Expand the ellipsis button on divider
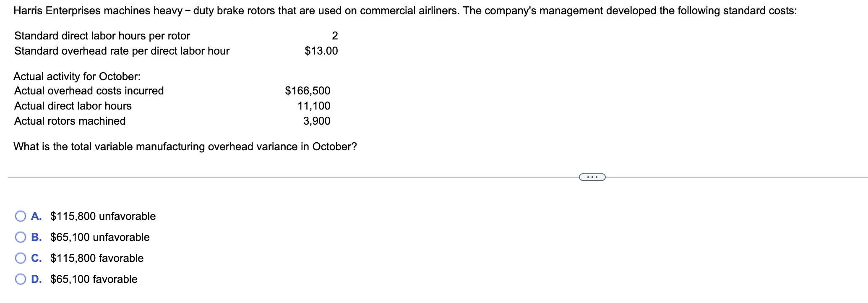This screenshot has width=868, height=303. 592,177
